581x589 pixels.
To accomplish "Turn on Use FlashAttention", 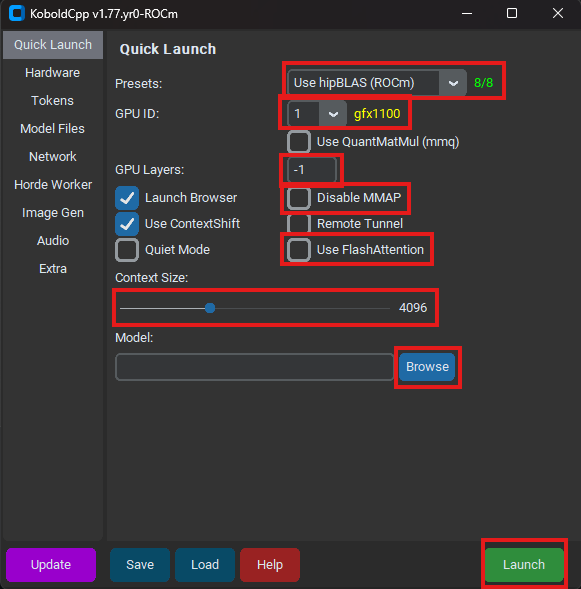I will (299, 249).
